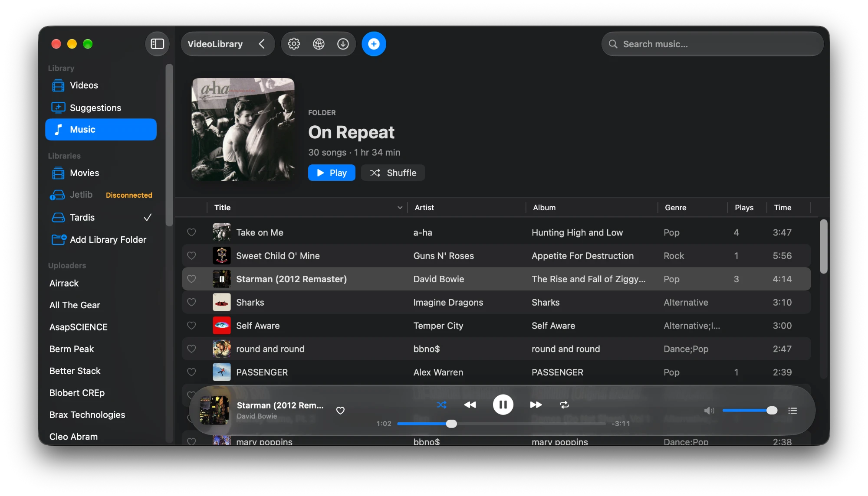Open the All The Gear uploader
The image size is (868, 496).
75,305
